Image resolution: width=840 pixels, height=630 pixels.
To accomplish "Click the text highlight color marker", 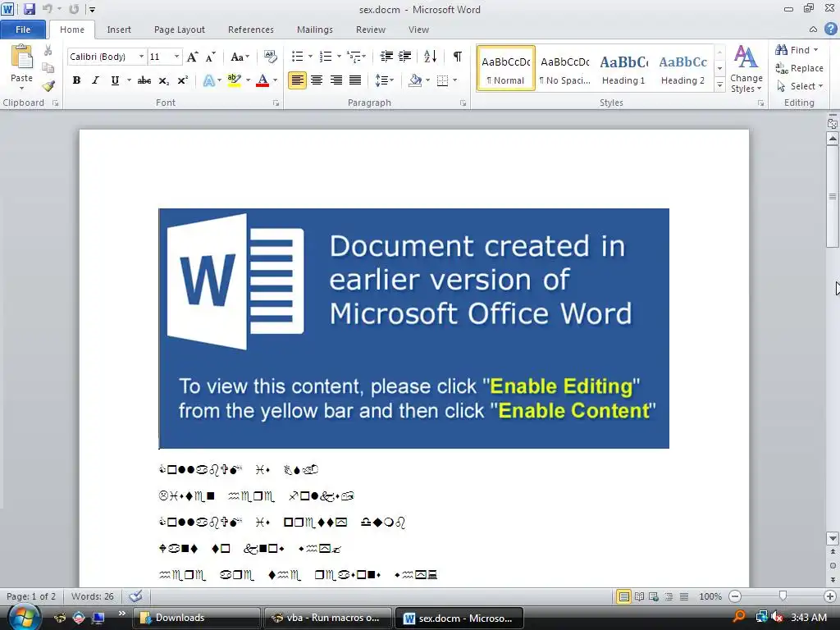I will pyautogui.click(x=234, y=80).
